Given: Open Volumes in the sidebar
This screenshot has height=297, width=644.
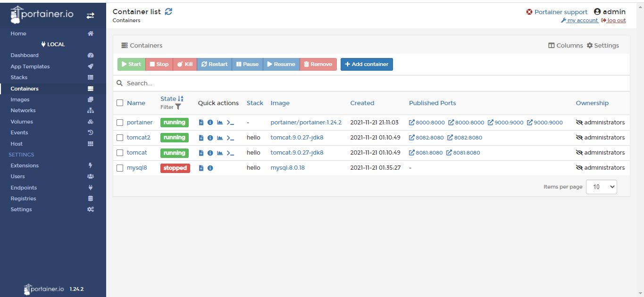Looking at the screenshot, I should [53, 122].
